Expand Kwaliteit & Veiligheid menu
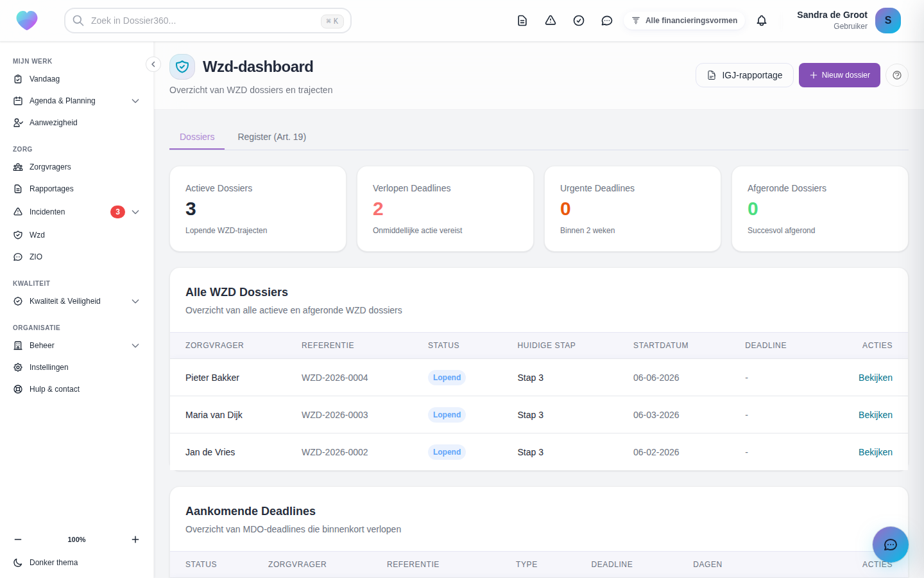Viewport: 924px width, 578px height. [x=77, y=301]
